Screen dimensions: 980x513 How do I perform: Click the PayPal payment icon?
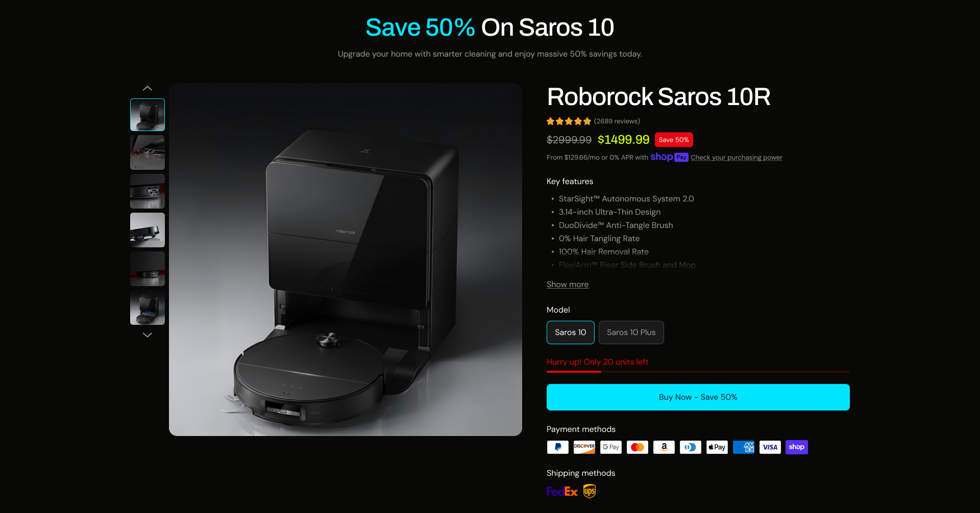coord(557,447)
